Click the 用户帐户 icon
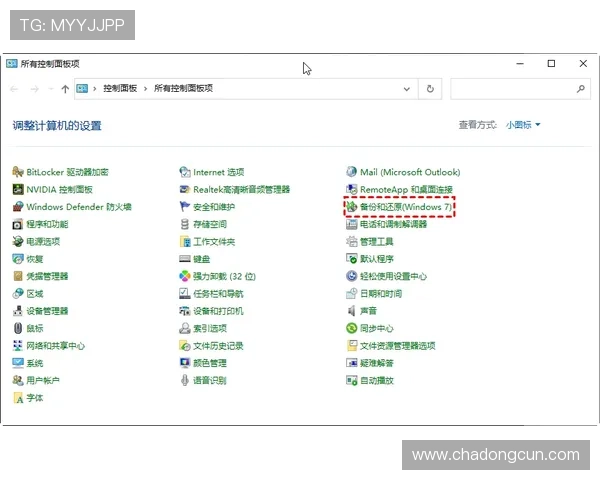 (x=18, y=380)
